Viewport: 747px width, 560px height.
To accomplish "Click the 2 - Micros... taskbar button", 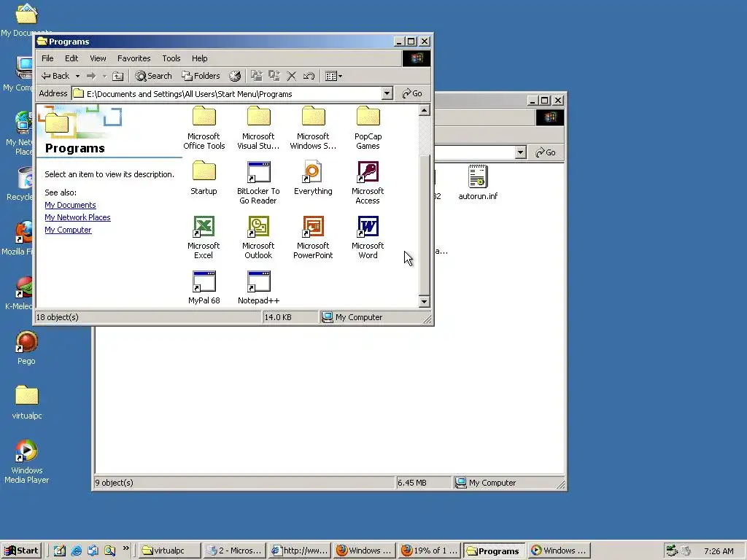I will click(234, 551).
